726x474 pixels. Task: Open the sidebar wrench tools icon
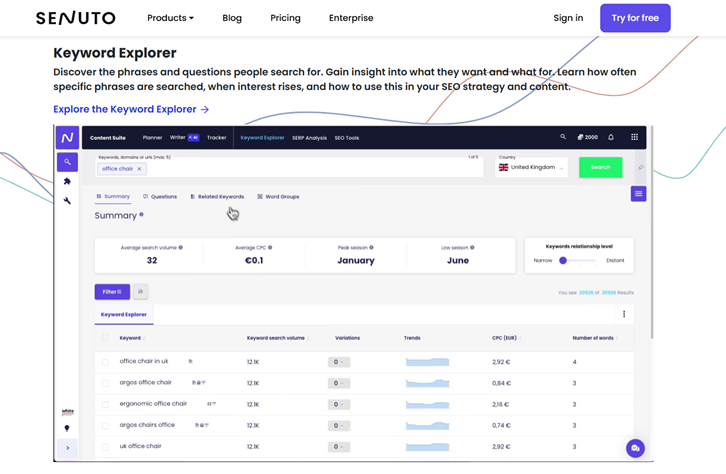(68, 200)
